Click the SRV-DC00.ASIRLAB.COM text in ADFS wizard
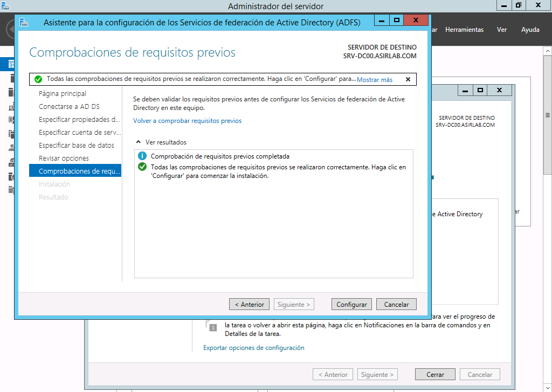The height and width of the screenshot is (392, 552). click(380, 56)
